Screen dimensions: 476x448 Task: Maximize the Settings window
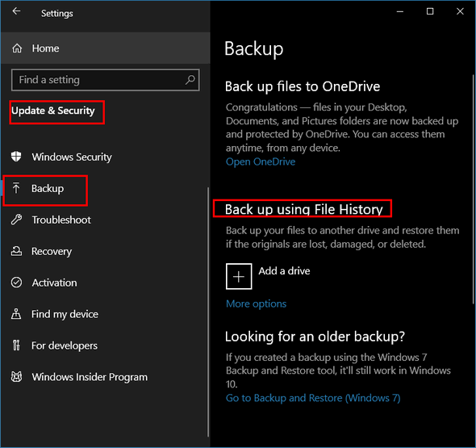click(x=430, y=11)
